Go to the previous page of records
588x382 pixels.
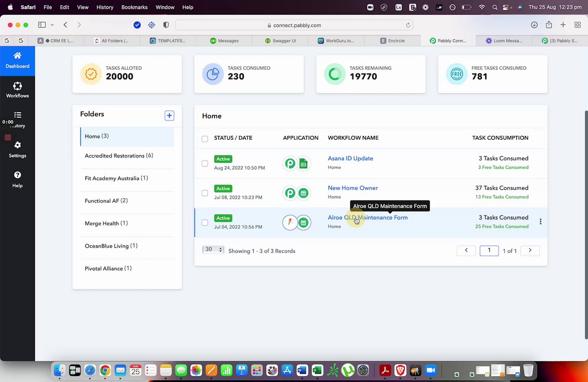click(466, 251)
